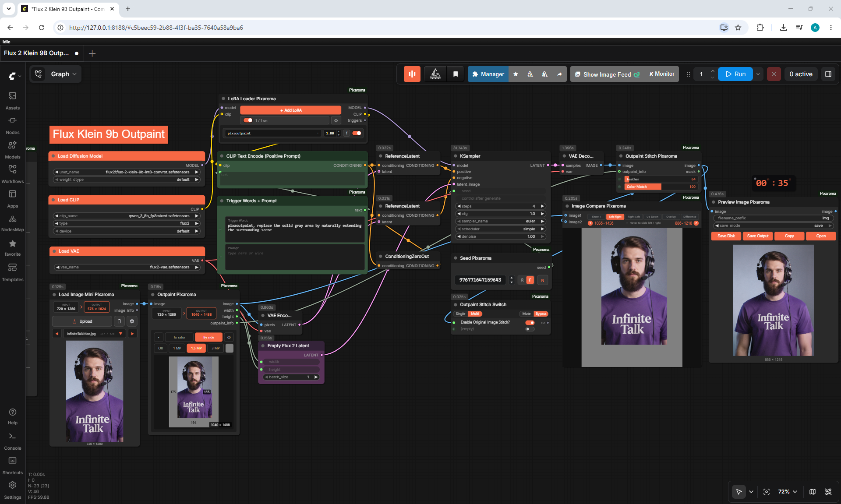This screenshot has height=504, width=841.
Task: Click the paste clipboard icon beside Upload
Action: (x=119, y=321)
